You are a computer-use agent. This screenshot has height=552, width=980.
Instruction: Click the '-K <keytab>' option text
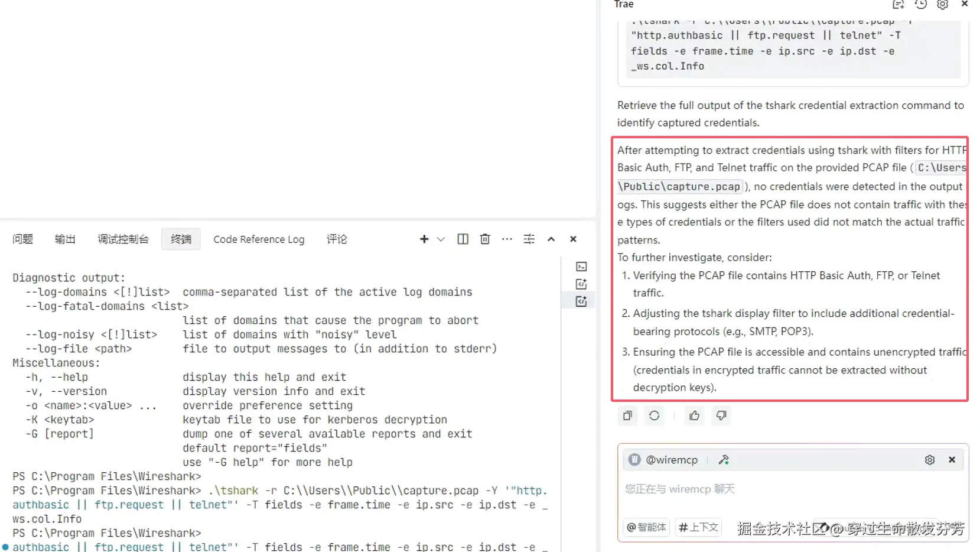click(x=60, y=420)
